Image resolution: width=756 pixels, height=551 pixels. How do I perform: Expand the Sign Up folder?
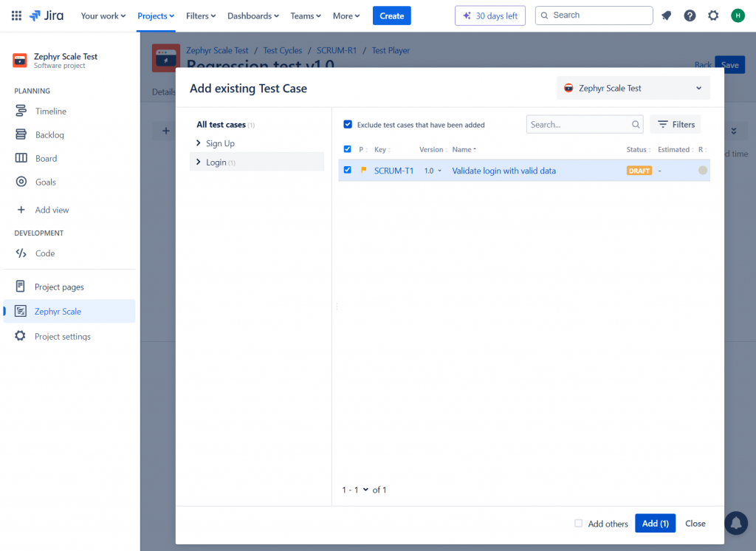[x=198, y=143]
